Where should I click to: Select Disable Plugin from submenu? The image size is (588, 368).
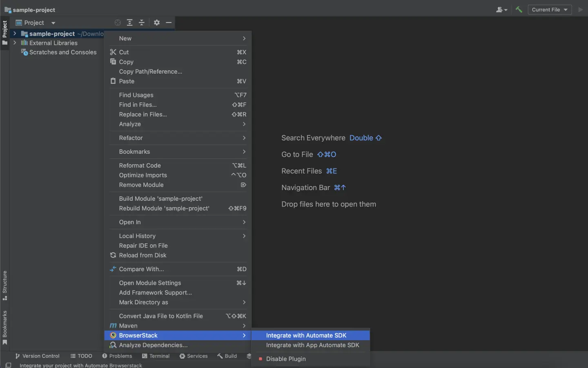(x=286, y=359)
